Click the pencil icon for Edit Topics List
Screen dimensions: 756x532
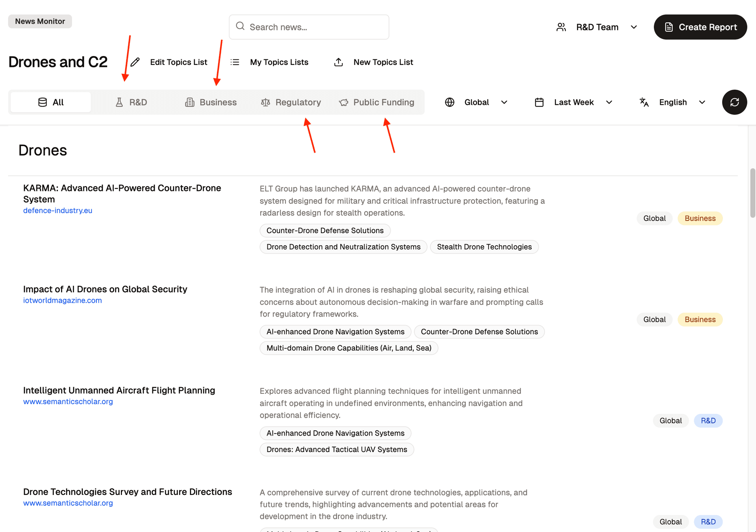135,62
